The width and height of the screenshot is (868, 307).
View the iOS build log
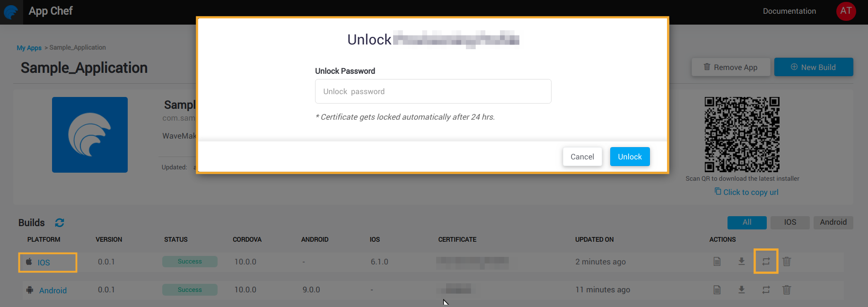click(717, 261)
